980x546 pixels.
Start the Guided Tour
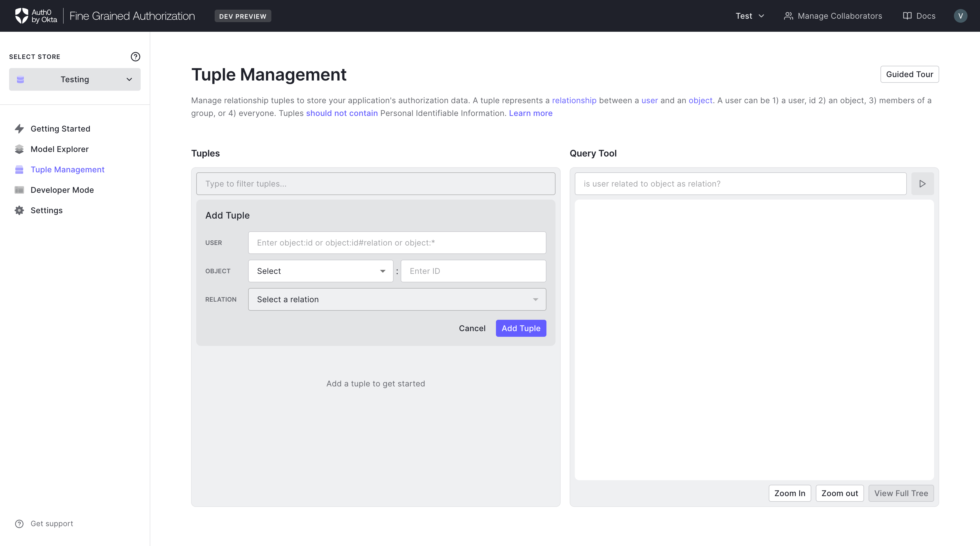(909, 74)
